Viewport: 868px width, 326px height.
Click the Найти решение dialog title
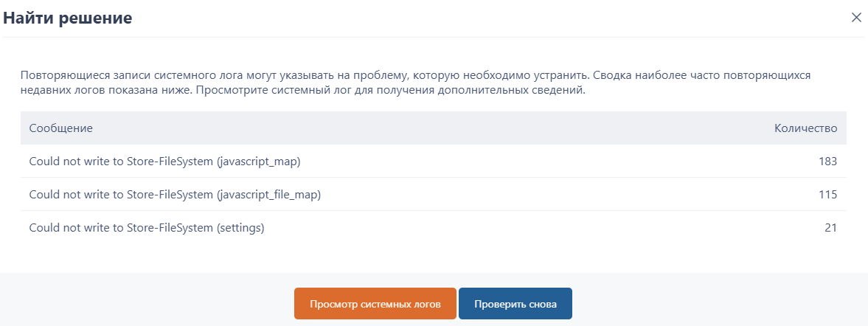(68, 18)
